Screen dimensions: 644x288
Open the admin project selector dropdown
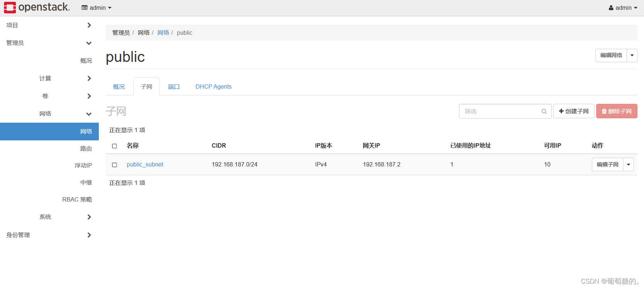(x=96, y=8)
